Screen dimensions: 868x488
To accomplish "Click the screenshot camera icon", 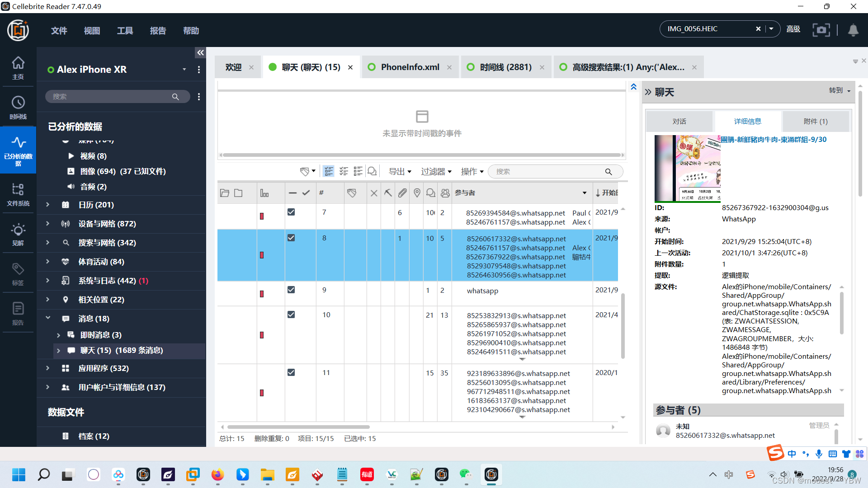I will [821, 30].
